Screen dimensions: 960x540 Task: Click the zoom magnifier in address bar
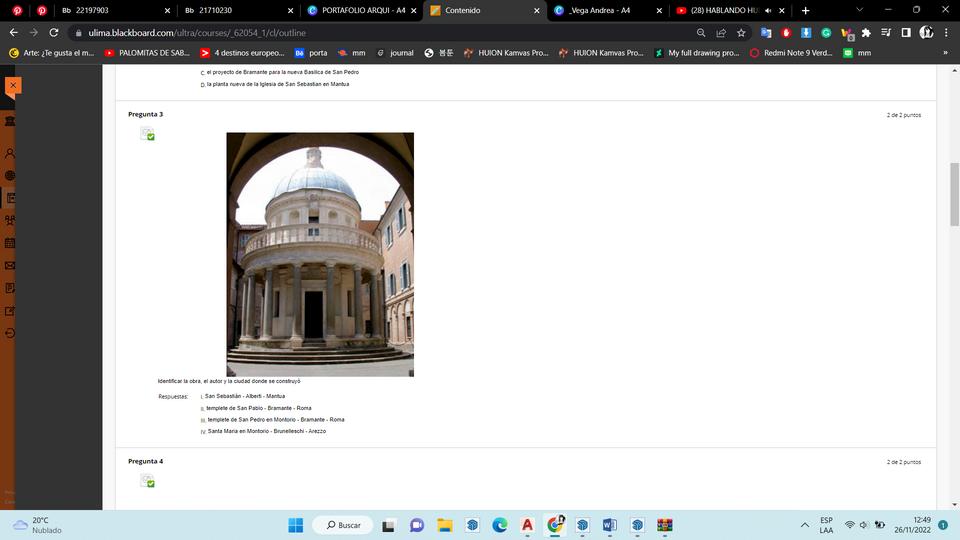[701, 32]
